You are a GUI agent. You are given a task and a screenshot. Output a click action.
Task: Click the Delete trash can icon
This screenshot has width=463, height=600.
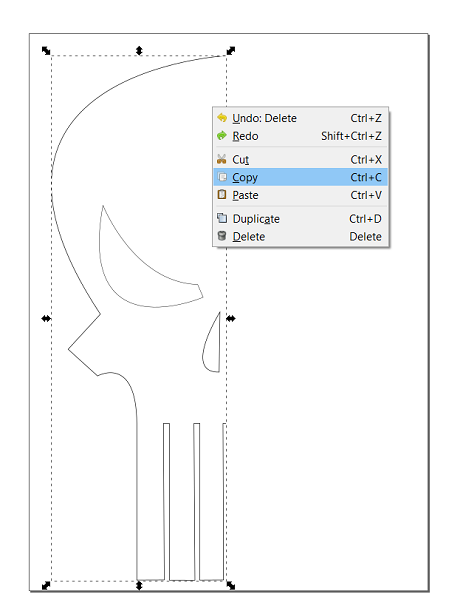coord(222,236)
